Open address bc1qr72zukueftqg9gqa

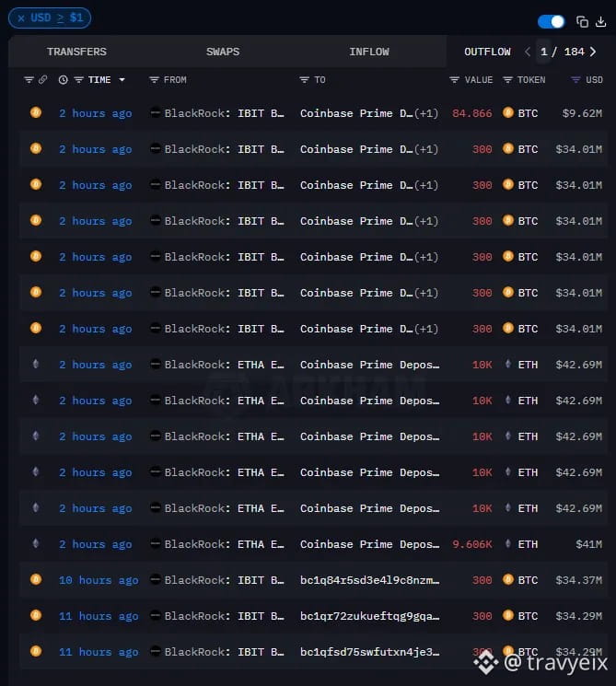coord(370,616)
